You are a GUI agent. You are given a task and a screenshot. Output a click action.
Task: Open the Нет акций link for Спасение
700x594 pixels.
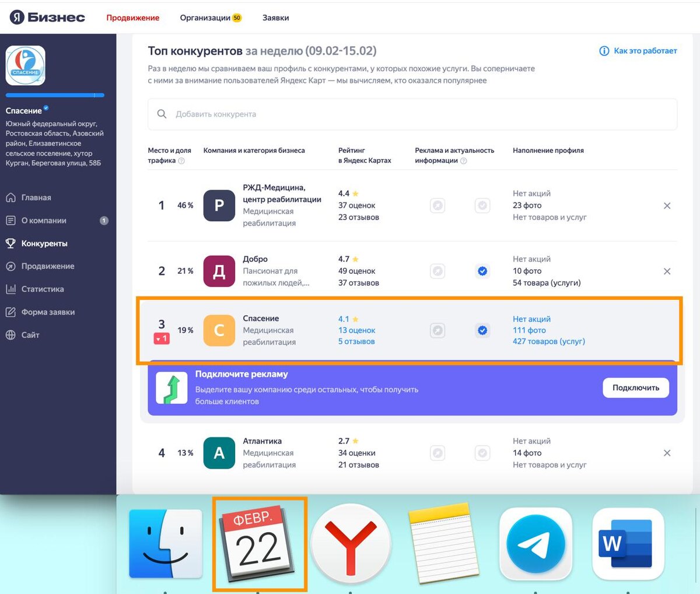[x=531, y=319]
